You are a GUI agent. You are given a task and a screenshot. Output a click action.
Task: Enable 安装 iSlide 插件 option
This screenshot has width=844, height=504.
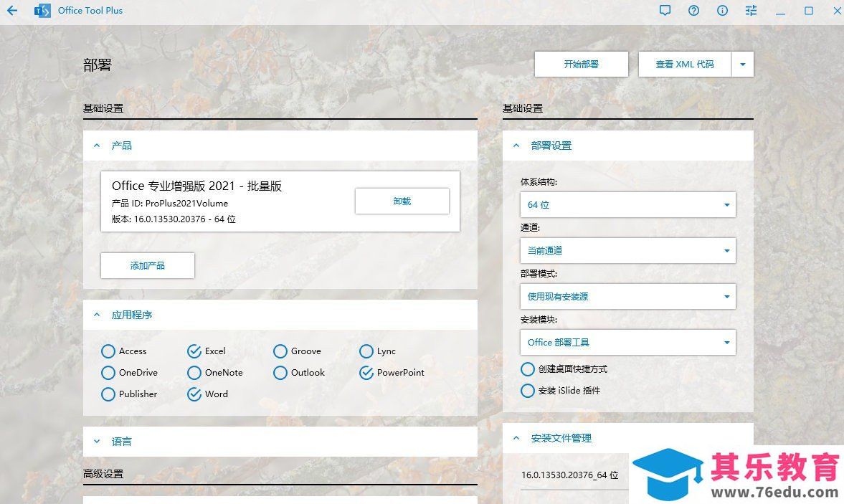tap(528, 391)
